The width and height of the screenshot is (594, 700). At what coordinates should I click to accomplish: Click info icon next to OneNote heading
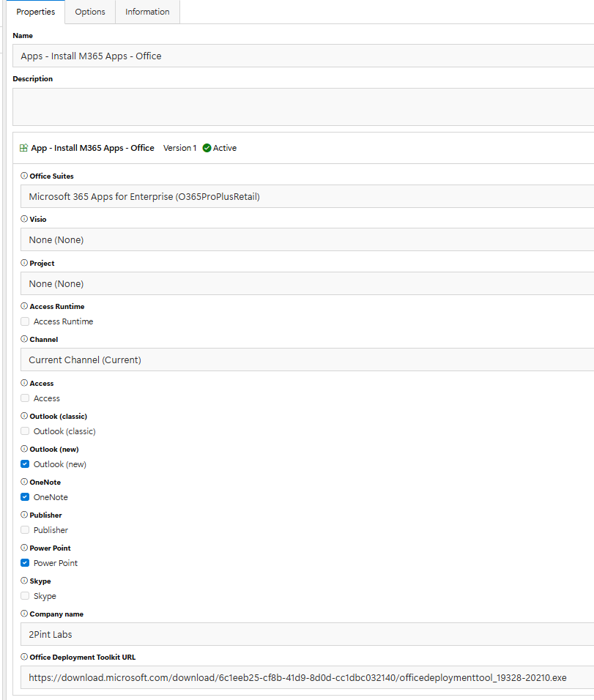(24, 482)
